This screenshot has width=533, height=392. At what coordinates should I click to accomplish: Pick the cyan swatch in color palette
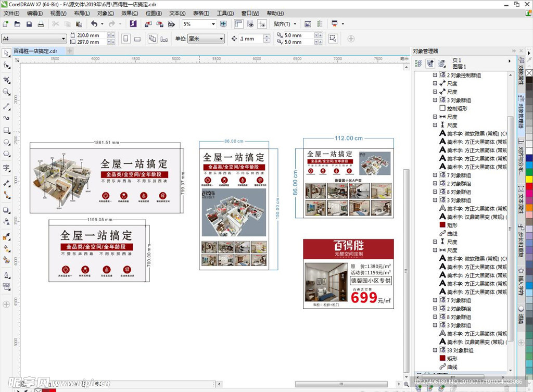click(x=529, y=165)
